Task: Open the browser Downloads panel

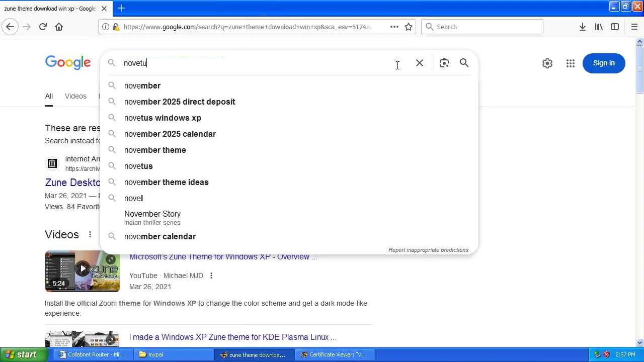Action: coord(583,27)
